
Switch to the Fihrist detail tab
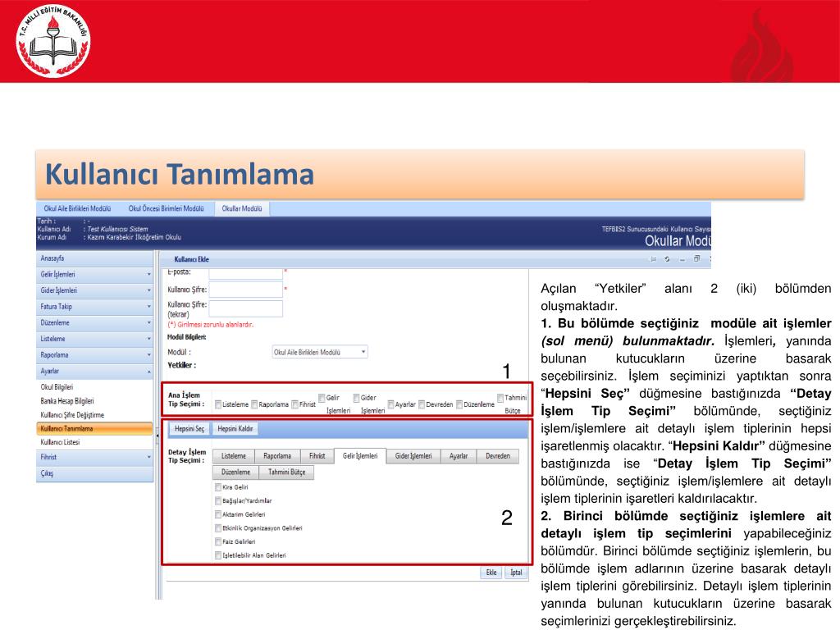pos(317,456)
